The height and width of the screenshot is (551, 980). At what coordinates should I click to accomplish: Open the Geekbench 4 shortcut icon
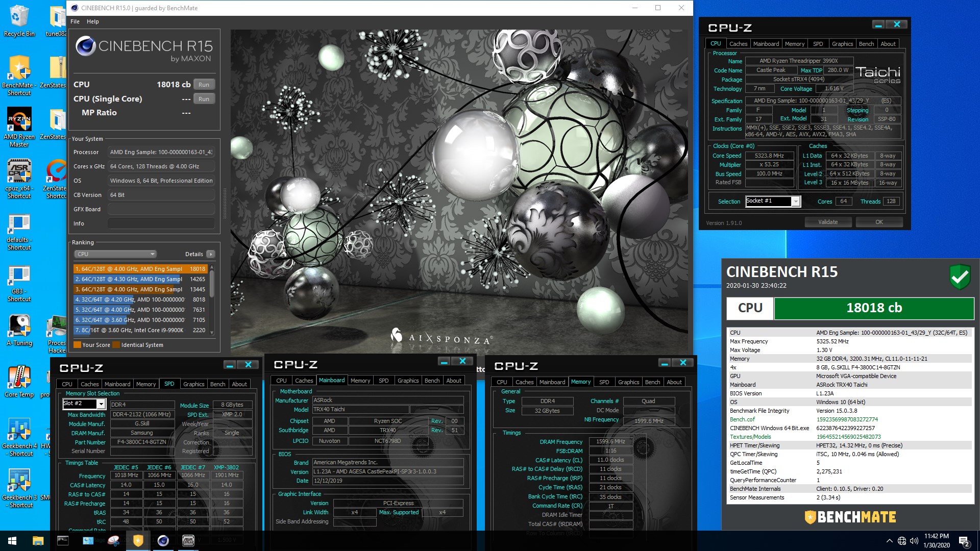pyautogui.click(x=19, y=437)
